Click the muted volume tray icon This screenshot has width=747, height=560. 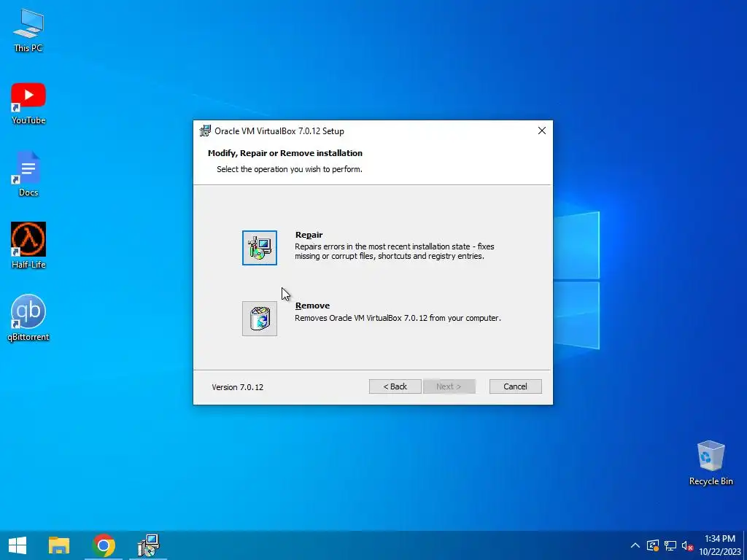point(687,545)
